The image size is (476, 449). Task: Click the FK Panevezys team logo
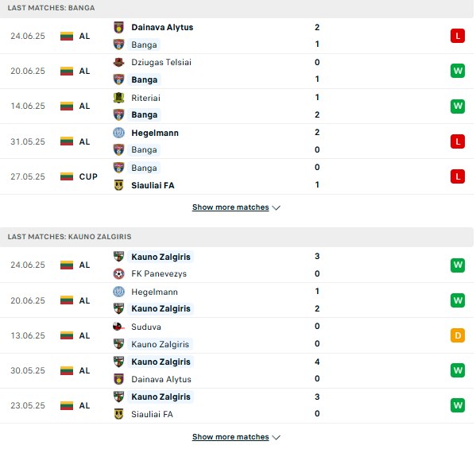118,273
